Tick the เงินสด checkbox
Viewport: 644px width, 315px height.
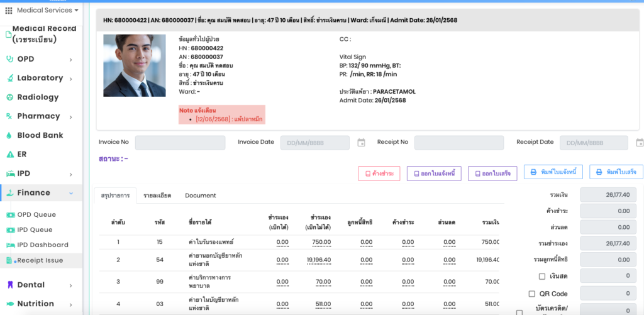542,276
